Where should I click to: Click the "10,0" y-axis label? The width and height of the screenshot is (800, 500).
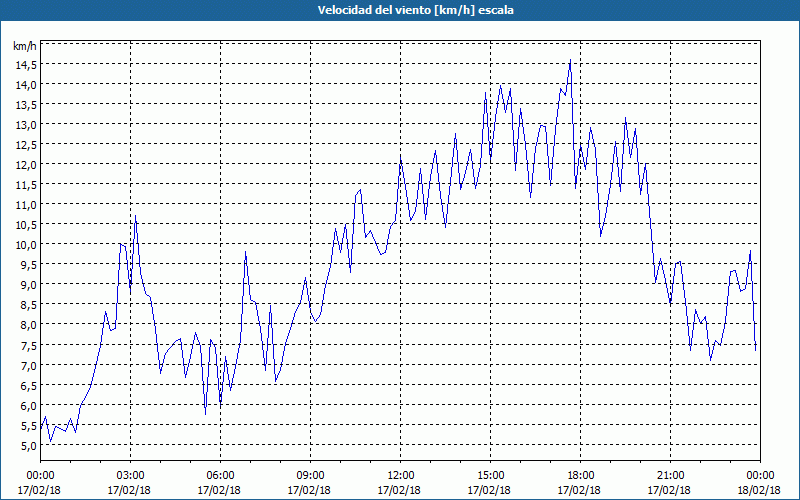[x=27, y=244]
